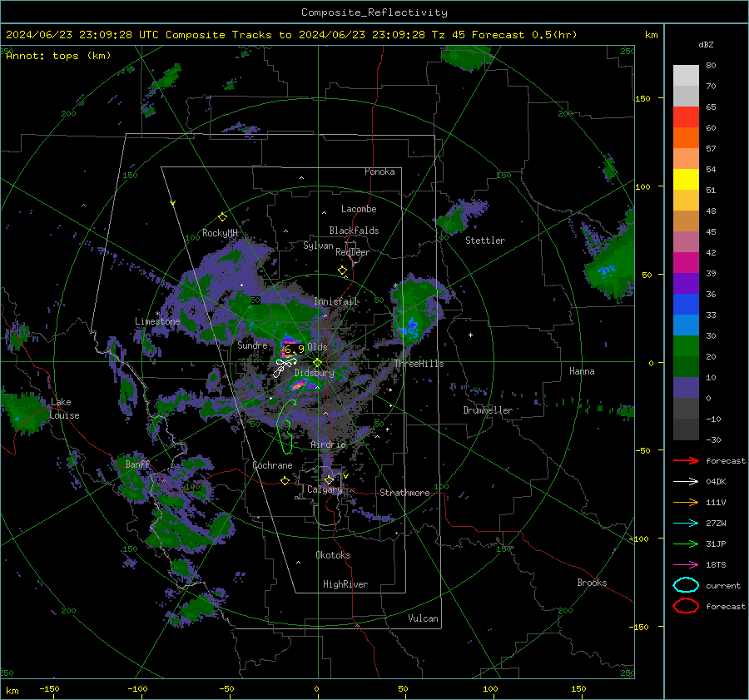Click the Ponoka city label
Image resolution: width=749 pixels, height=700 pixels.
click(379, 171)
